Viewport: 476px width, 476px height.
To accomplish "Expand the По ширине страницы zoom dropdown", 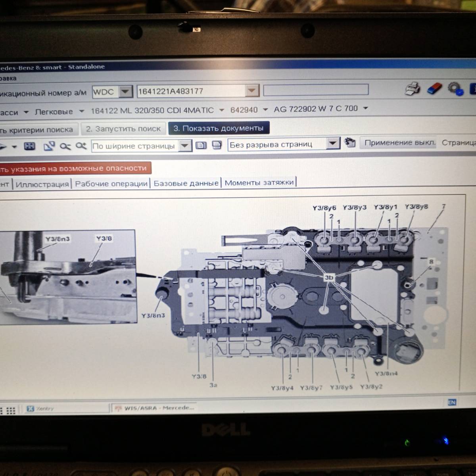I will tap(184, 146).
